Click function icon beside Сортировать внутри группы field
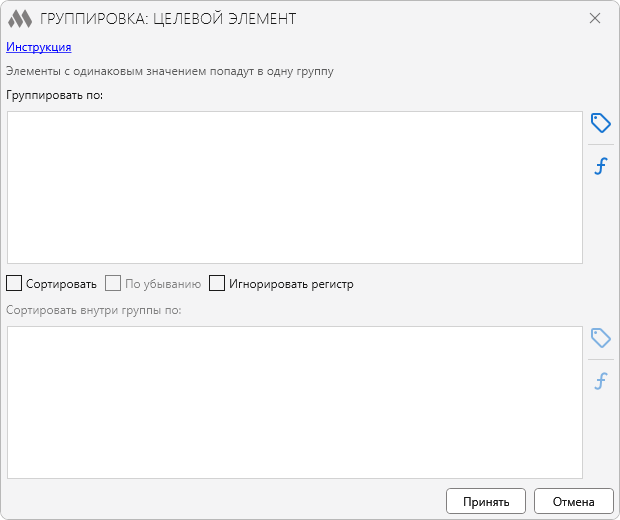 coord(601,381)
